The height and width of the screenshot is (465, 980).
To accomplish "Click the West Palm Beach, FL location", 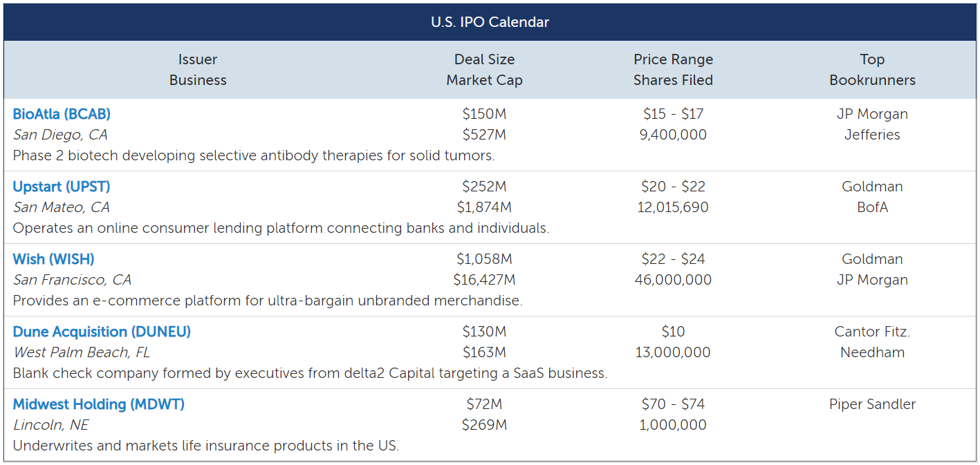I will tap(82, 352).
